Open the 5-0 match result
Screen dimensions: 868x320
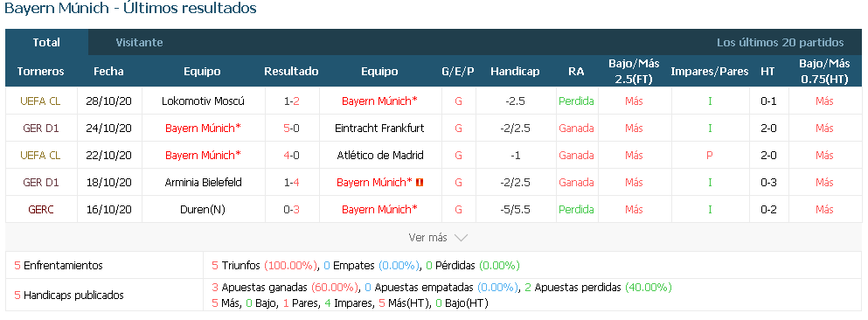tap(291, 129)
